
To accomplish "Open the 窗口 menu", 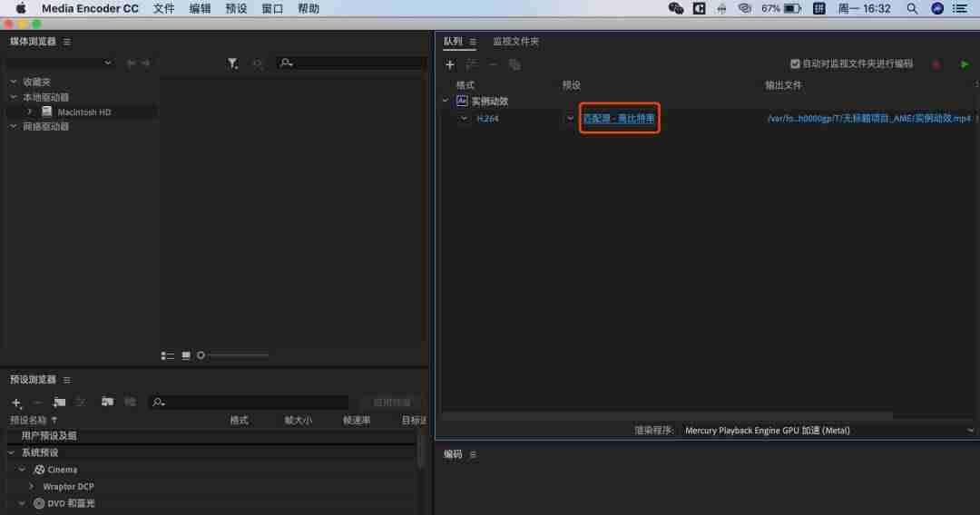I will point(272,9).
